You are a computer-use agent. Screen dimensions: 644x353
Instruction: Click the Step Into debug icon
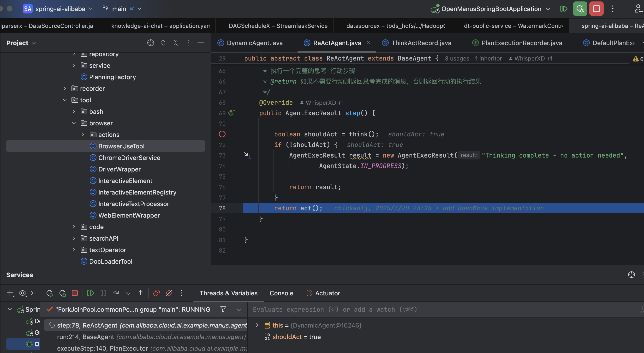tap(128, 293)
